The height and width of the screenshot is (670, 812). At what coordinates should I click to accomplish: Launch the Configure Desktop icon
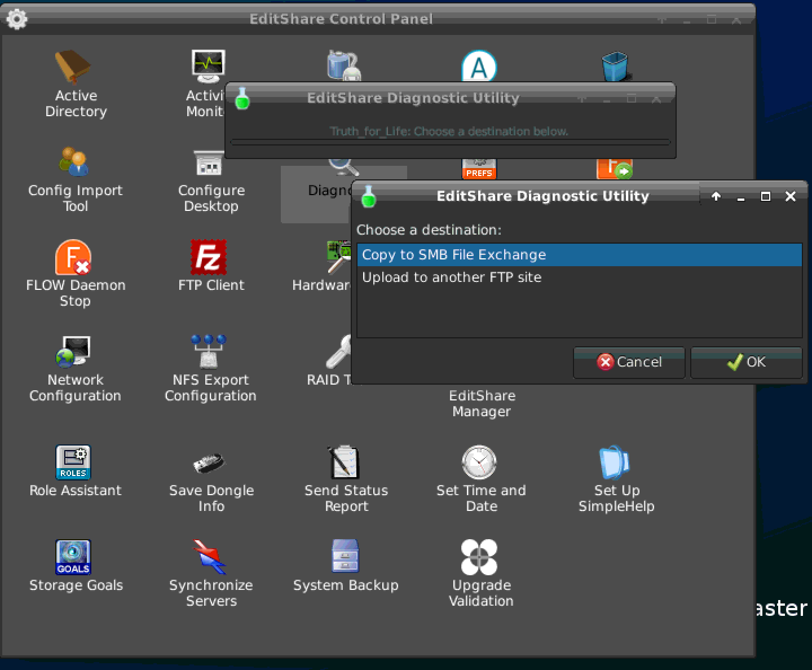pyautogui.click(x=208, y=163)
